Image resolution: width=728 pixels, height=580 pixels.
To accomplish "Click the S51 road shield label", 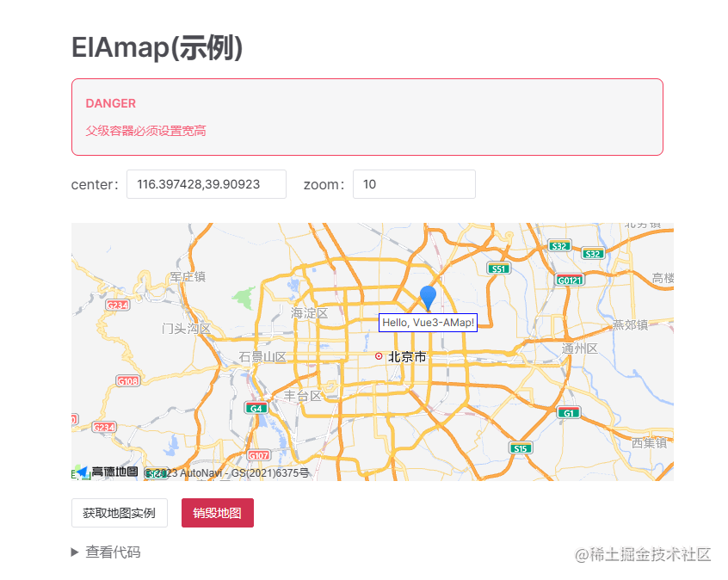I will pyautogui.click(x=499, y=268).
